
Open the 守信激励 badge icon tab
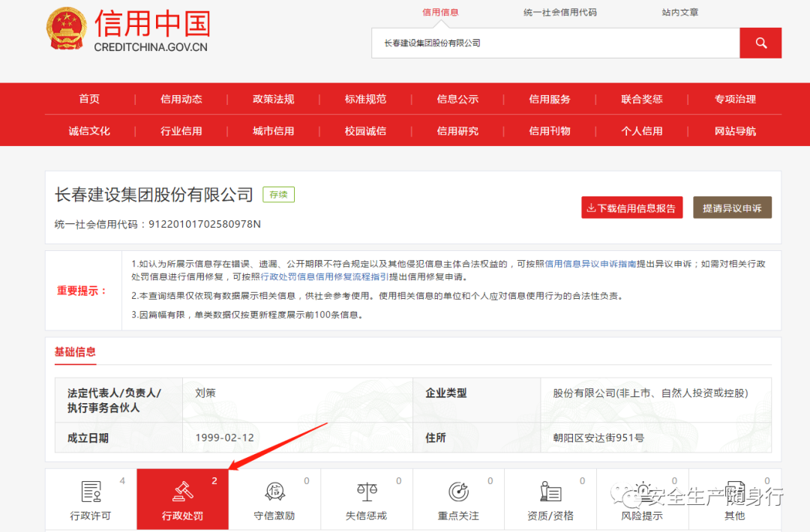tap(274, 499)
